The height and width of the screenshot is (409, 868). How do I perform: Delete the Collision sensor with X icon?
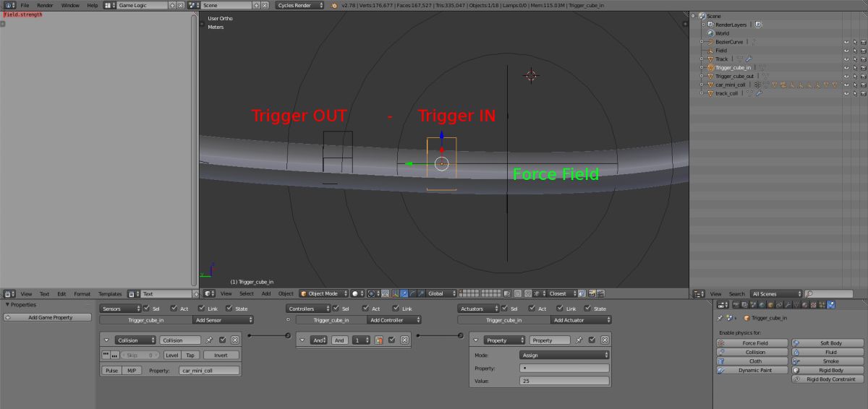(x=234, y=340)
